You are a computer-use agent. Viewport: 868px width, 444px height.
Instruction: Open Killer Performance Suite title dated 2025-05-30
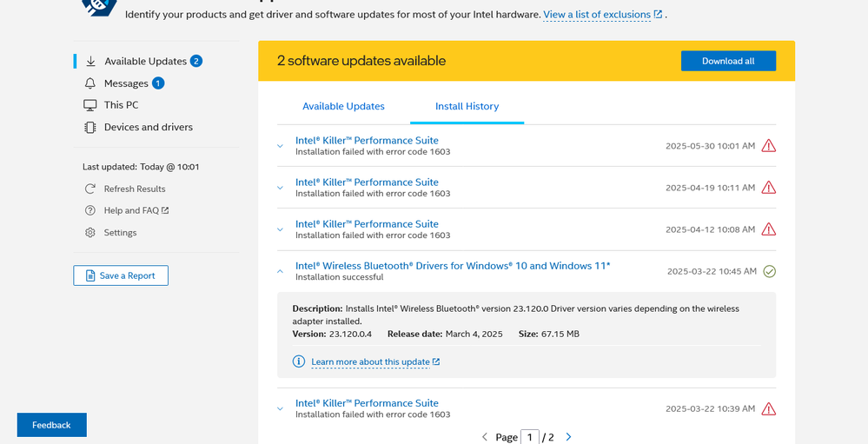367,141
